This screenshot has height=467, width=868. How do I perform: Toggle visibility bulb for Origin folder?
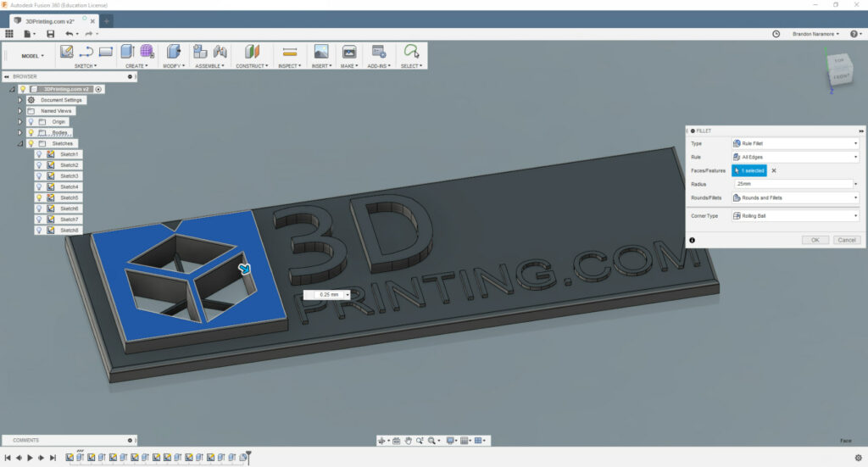pyautogui.click(x=31, y=122)
